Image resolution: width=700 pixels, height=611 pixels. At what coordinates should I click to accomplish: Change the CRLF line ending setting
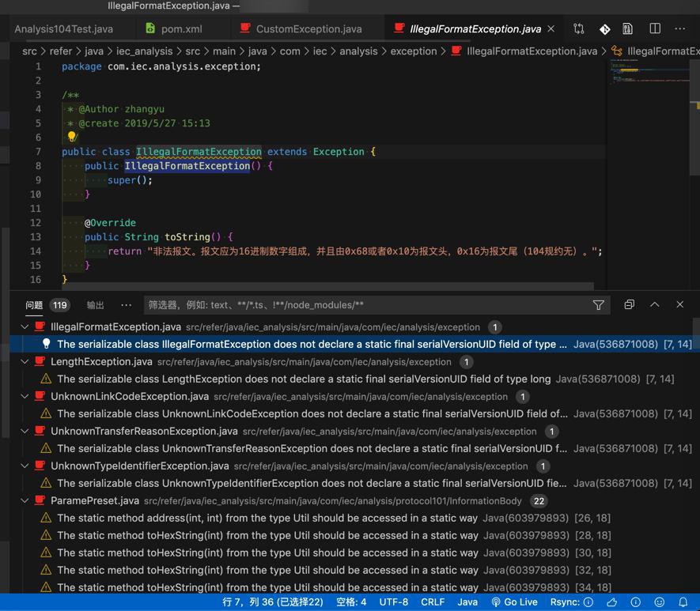433,602
